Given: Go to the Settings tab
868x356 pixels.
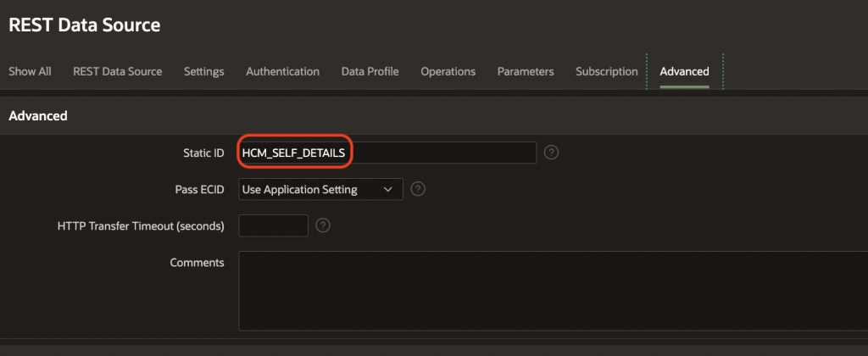Looking at the screenshot, I should pos(203,71).
